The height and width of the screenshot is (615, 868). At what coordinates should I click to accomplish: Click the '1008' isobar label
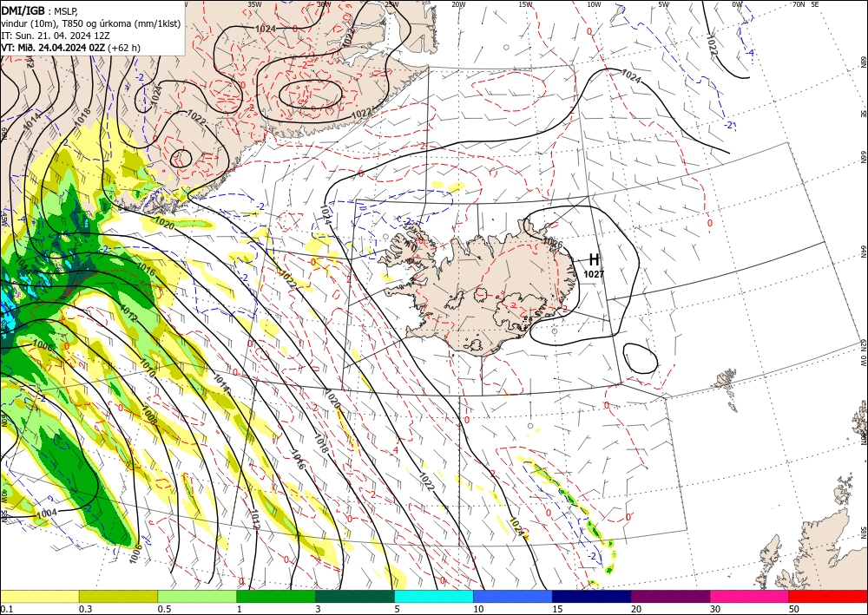tap(149, 415)
